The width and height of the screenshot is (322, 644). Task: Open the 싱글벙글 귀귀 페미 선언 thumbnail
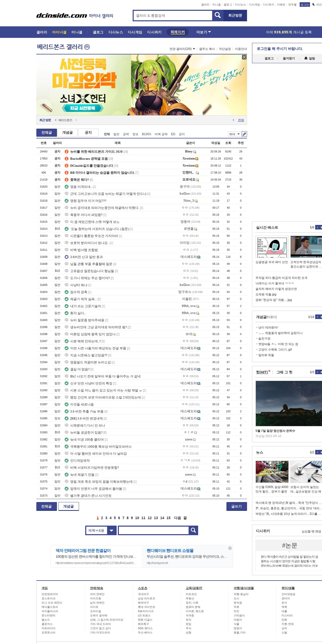pyautogui.click(x=272, y=247)
